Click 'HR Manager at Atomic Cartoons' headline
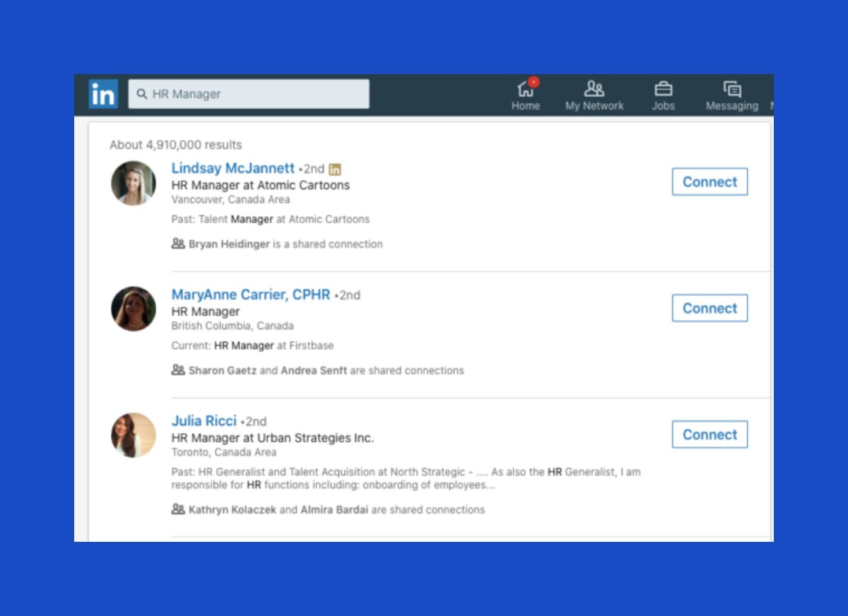 (261, 185)
